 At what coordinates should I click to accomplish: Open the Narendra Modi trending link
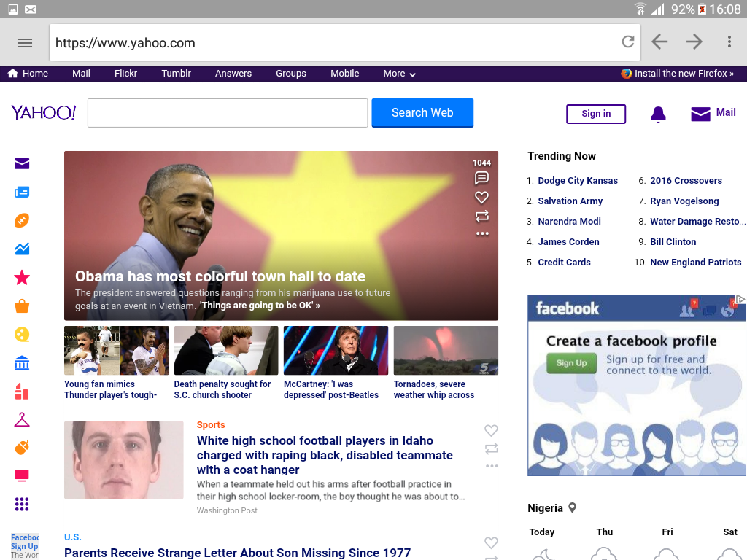[569, 222]
